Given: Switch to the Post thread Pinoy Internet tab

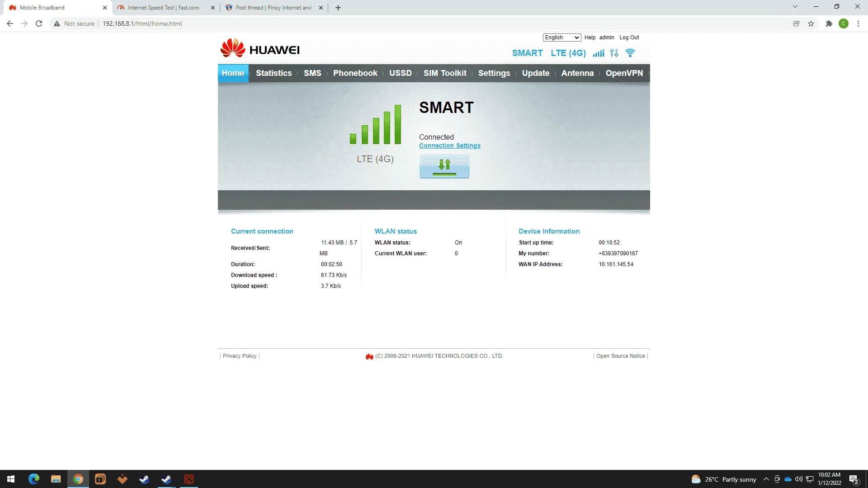Looking at the screenshot, I should coord(273,8).
